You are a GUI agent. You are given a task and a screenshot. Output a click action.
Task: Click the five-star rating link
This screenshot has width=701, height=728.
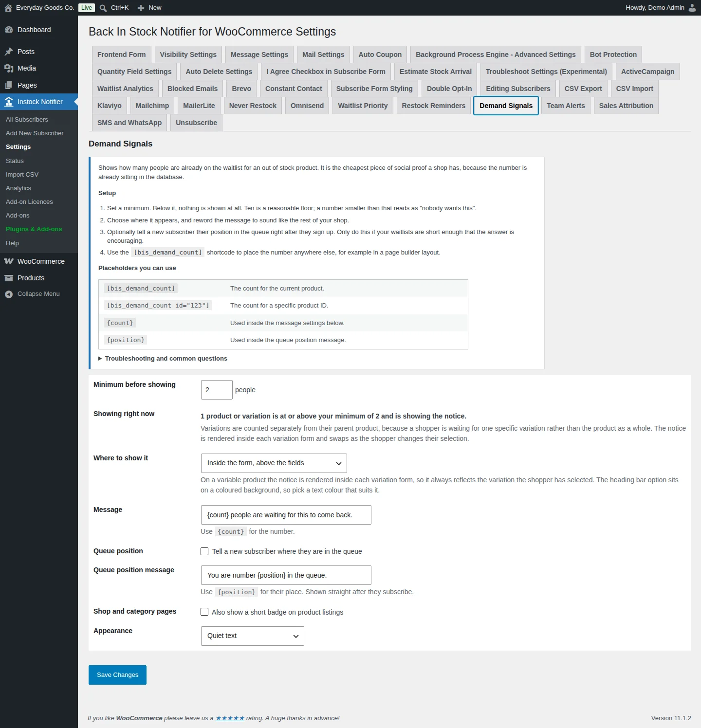tap(230, 718)
